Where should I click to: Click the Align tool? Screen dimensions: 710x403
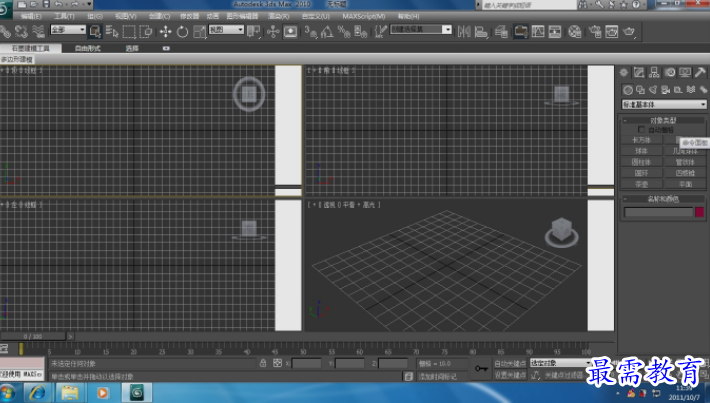click(x=481, y=31)
